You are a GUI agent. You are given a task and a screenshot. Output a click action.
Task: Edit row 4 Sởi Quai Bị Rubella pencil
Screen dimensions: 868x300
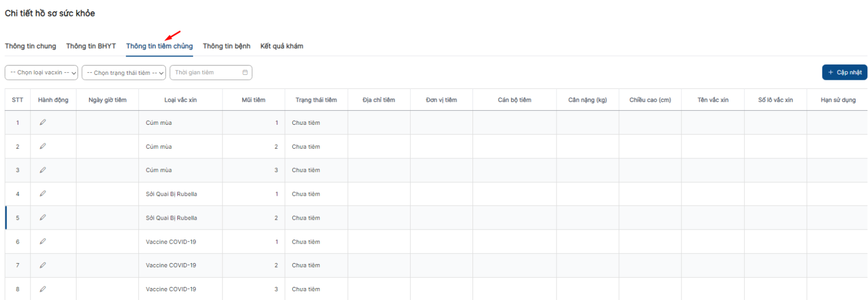[43, 194]
